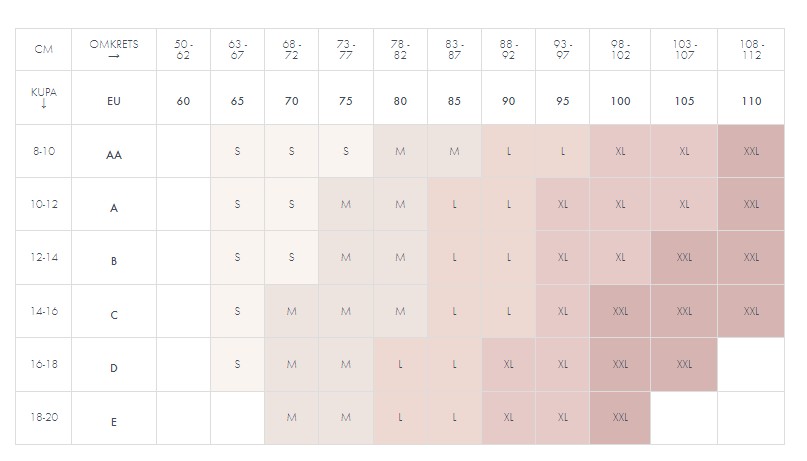Screen dimensions: 807x461
Task: Click the OMKRETS header cell
Action: click(114, 49)
